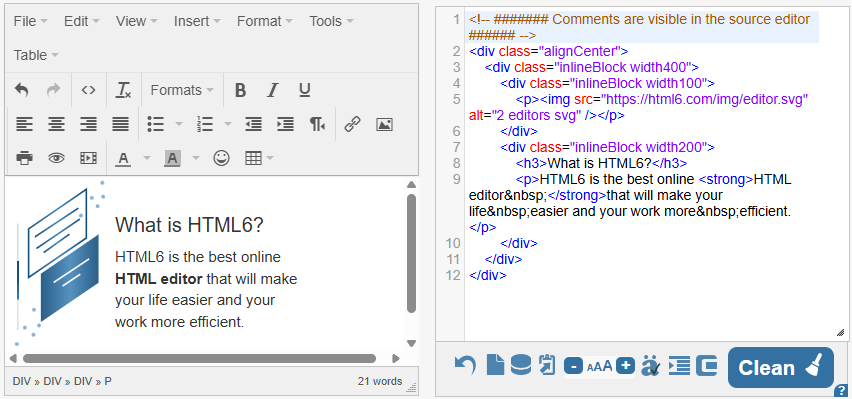Click the bold HTML editor text in preview
Image resolution: width=852 pixels, height=399 pixels.
coord(159,279)
